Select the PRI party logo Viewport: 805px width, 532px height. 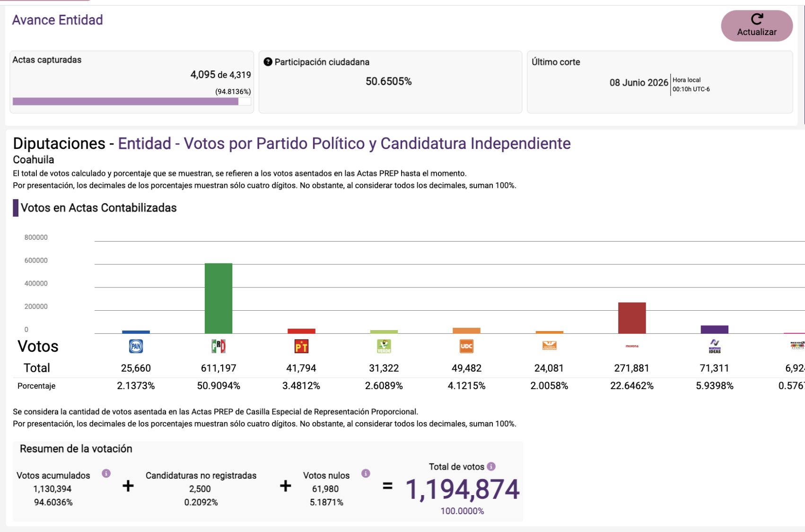point(219,347)
